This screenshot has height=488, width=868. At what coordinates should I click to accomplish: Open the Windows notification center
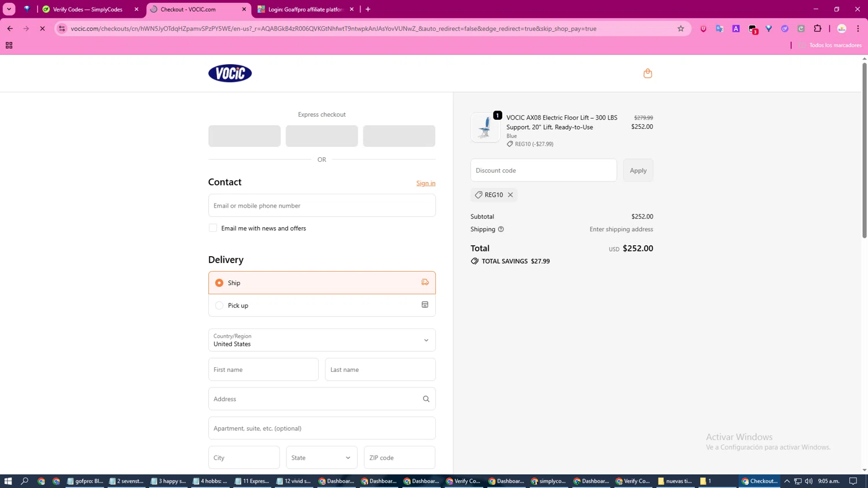click(x=854, y=481)
